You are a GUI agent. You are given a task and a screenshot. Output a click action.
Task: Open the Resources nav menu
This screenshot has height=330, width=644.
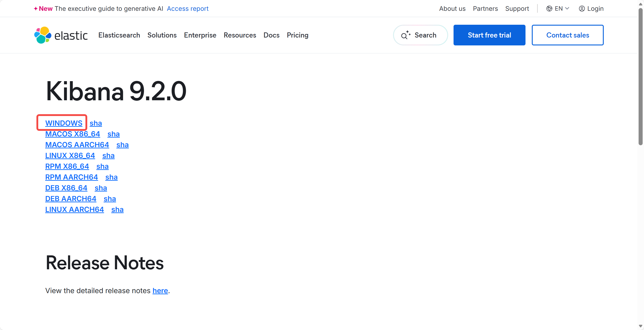coord(240,35)
